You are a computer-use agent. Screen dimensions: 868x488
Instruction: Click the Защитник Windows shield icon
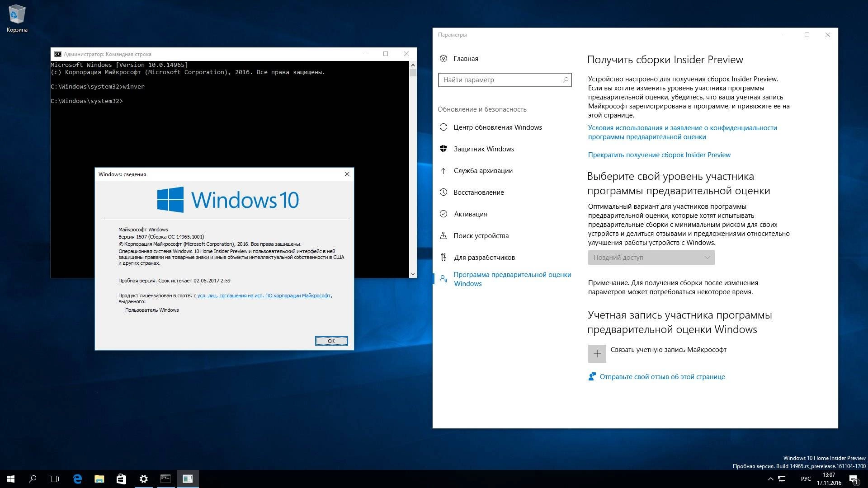[x=443, y=149]
